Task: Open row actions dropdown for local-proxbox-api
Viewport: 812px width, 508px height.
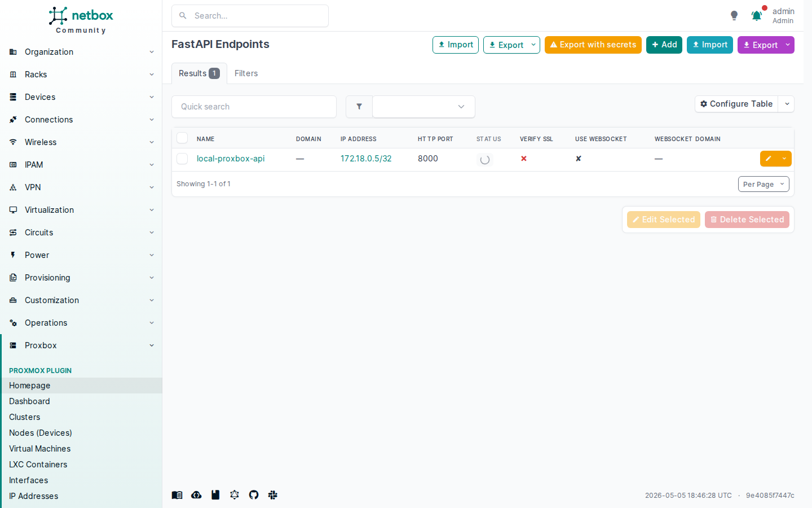Action: click(784, 159)
